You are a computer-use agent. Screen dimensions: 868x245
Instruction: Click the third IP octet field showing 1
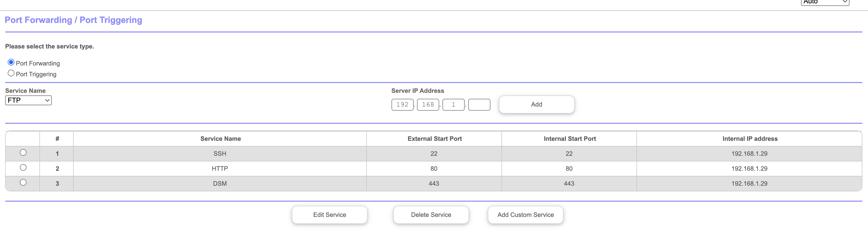click(453, 105)
